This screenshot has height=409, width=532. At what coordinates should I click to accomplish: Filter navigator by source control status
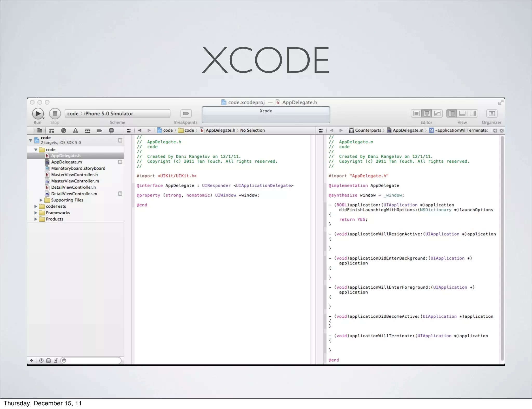[49, 360]
